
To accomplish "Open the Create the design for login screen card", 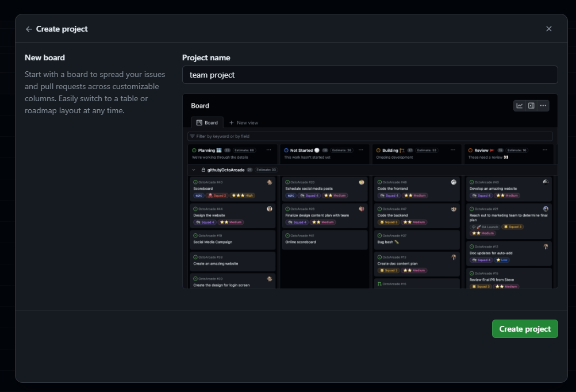I will (x=233, y=281).
